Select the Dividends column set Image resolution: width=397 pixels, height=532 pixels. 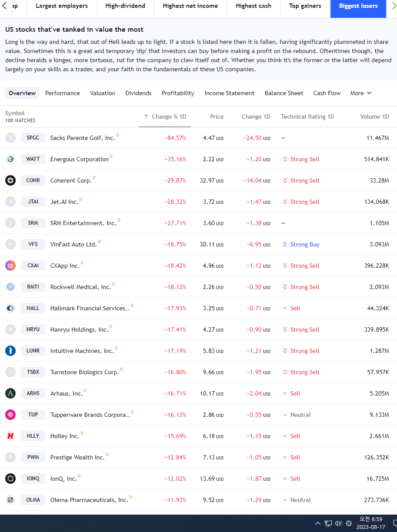pyautogui.click(x=139, y=93)
